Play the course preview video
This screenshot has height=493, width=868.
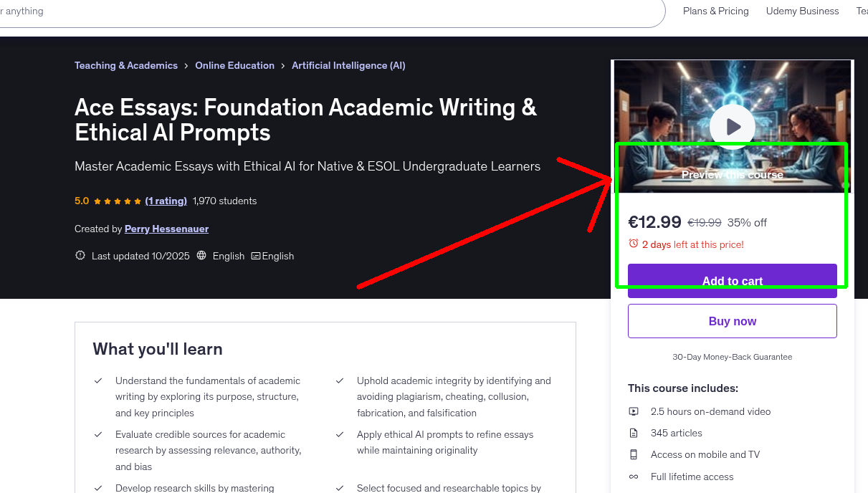[x=732, y=126]
